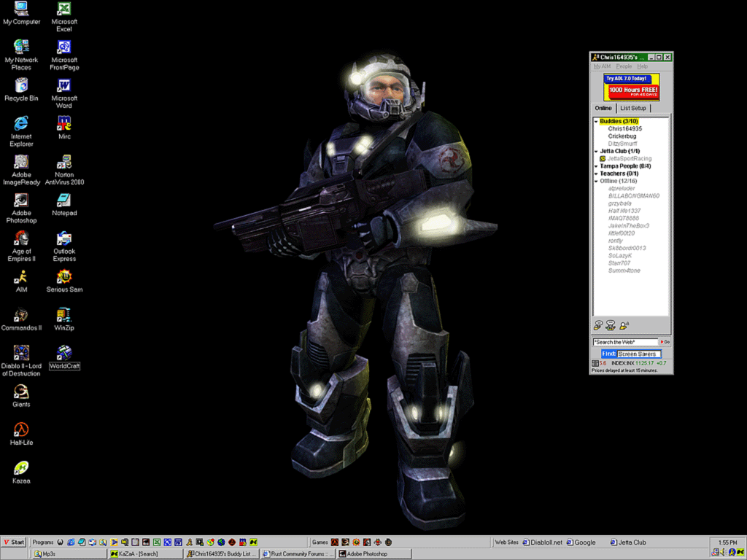Open the Mp3s taskbar button
The height and width of the screenshot is (560, 747).
coord(69,554)
